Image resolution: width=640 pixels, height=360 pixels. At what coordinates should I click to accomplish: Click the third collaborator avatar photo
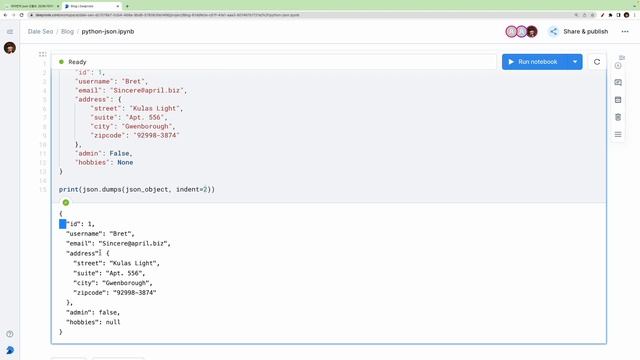coord(531,31)
